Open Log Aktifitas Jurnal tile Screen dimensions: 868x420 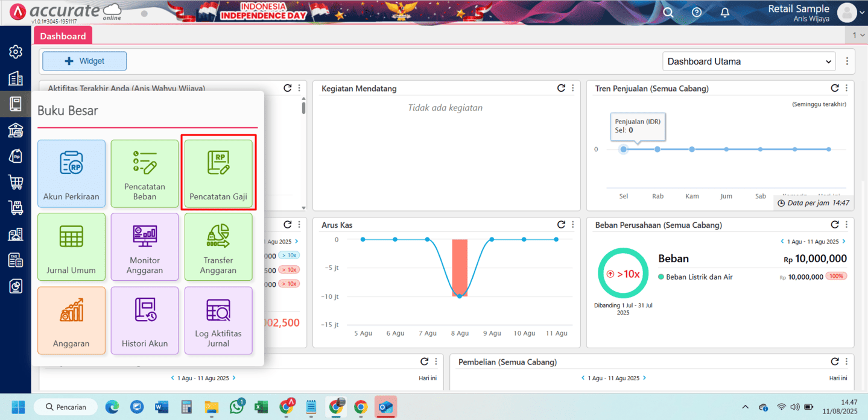pyautogui.click(x=218, y=320)
